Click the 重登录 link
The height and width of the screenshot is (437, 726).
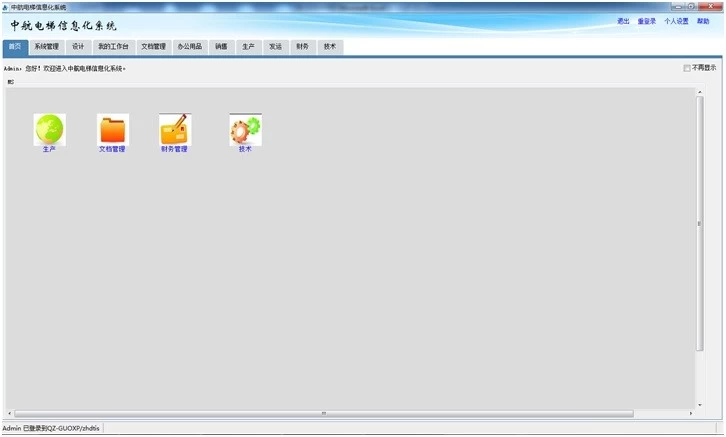pyautogui.click(x=647, y=21)
